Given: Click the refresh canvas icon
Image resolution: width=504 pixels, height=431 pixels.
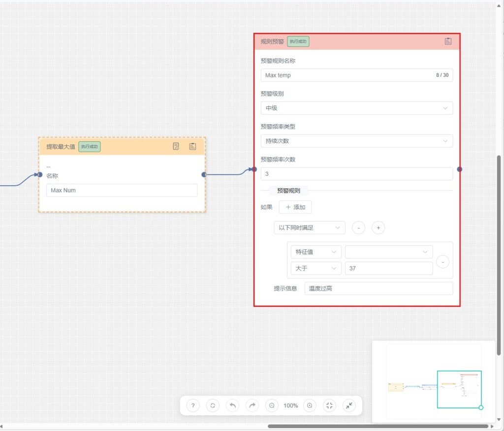Looking at the screenshot, I should click(213, 405).
